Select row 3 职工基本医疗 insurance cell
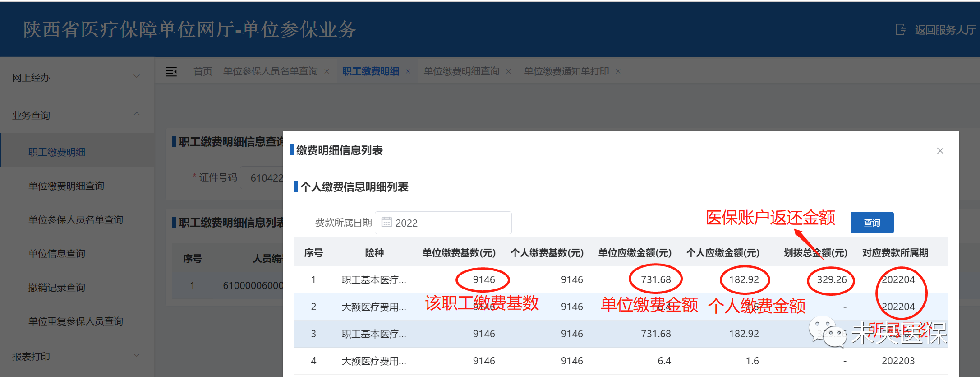The height and width of the screenshot is (377, 980). tap(374, 334)
